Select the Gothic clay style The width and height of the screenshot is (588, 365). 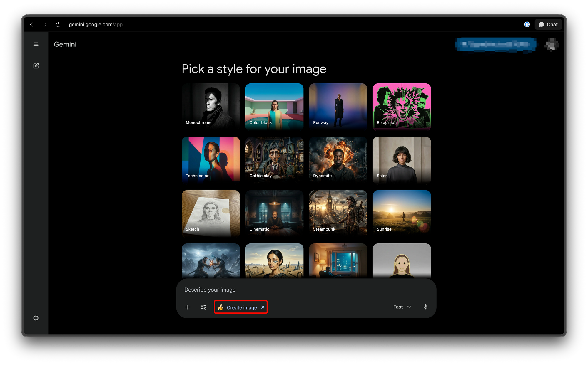click(x=274, y=160)
